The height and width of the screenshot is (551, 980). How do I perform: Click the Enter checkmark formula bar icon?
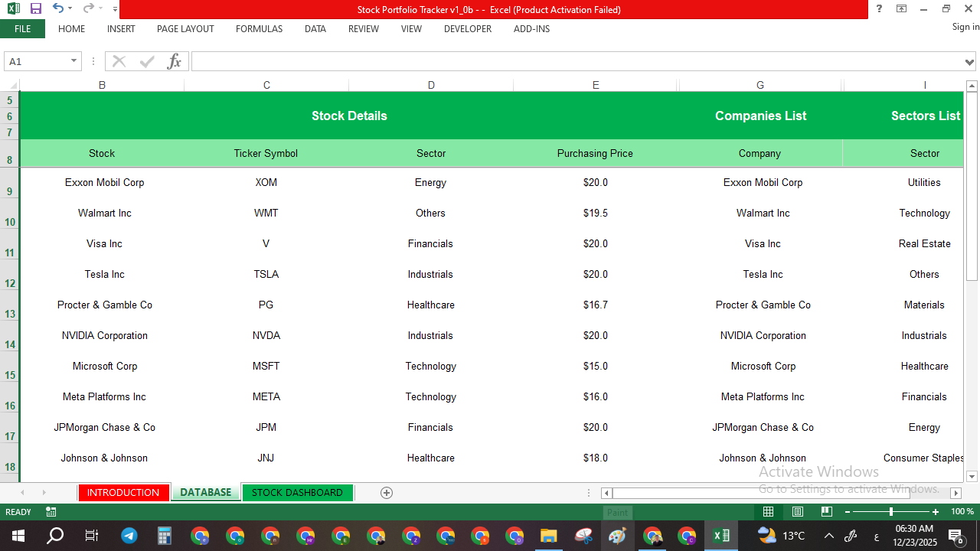[147, 61]
